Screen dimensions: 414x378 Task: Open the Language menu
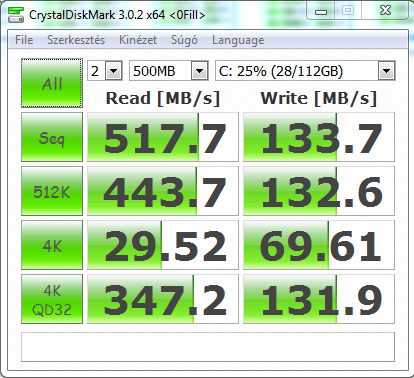click(238, 40)
